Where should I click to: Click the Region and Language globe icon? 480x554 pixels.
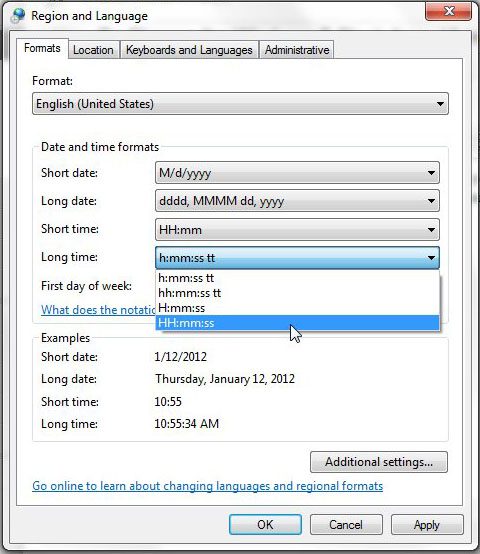coord(18,16)
